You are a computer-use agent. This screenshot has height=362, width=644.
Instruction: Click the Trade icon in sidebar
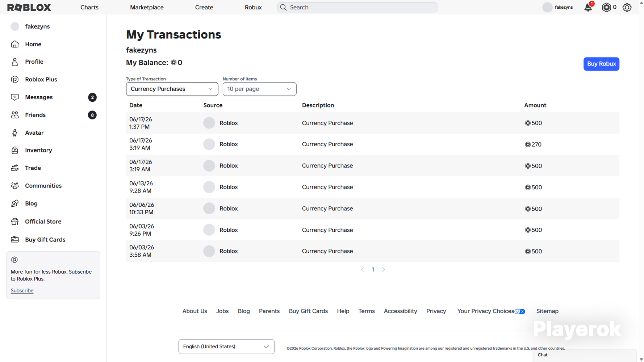(15, 168)
